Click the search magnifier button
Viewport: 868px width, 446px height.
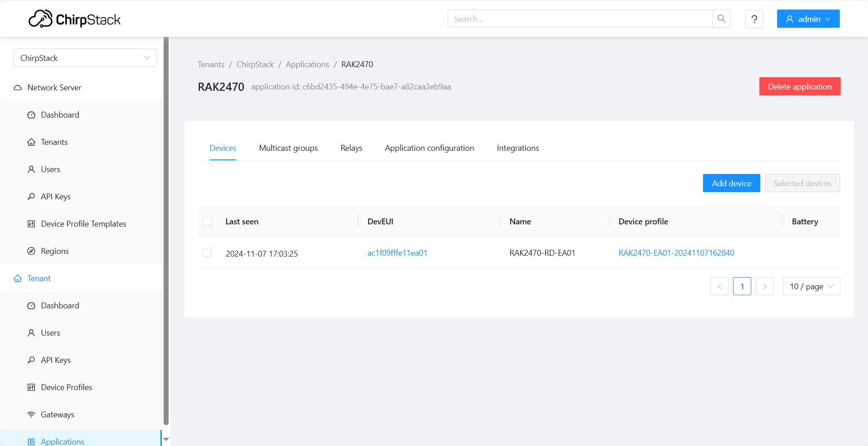point(722,19)
